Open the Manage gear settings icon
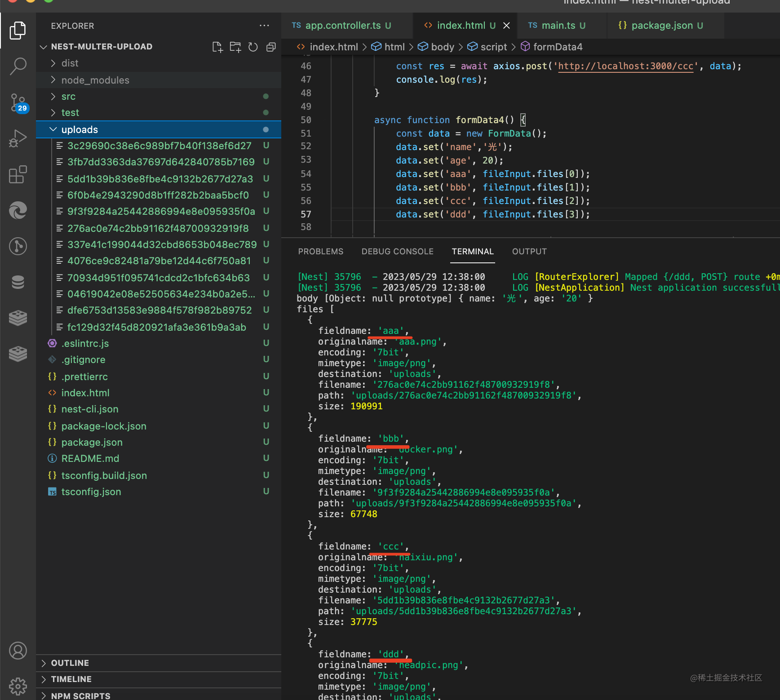 (x=18, y=686)
